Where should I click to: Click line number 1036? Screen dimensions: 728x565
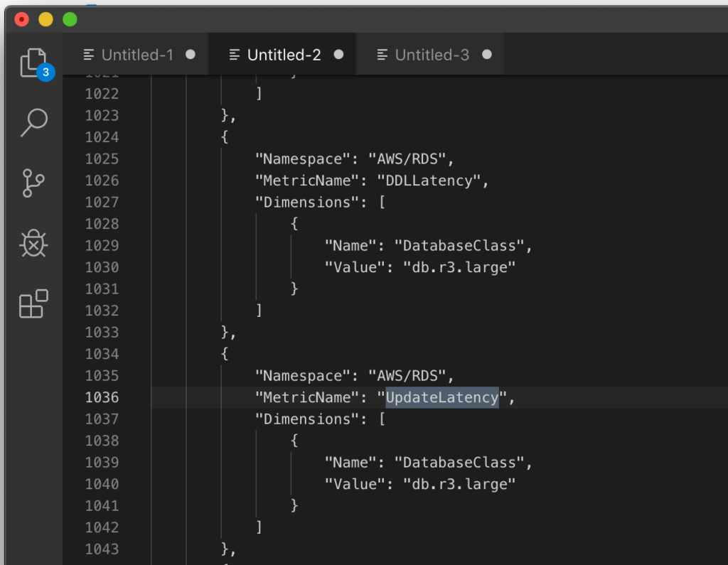[x=102, y=397]
